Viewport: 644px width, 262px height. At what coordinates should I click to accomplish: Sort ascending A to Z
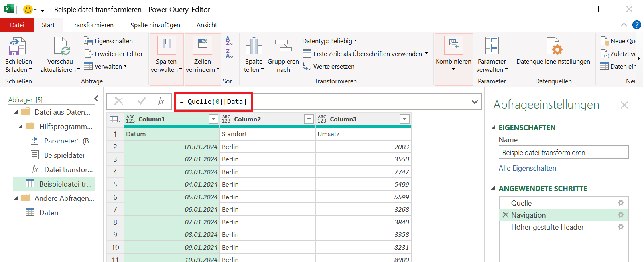coord(230,40)
